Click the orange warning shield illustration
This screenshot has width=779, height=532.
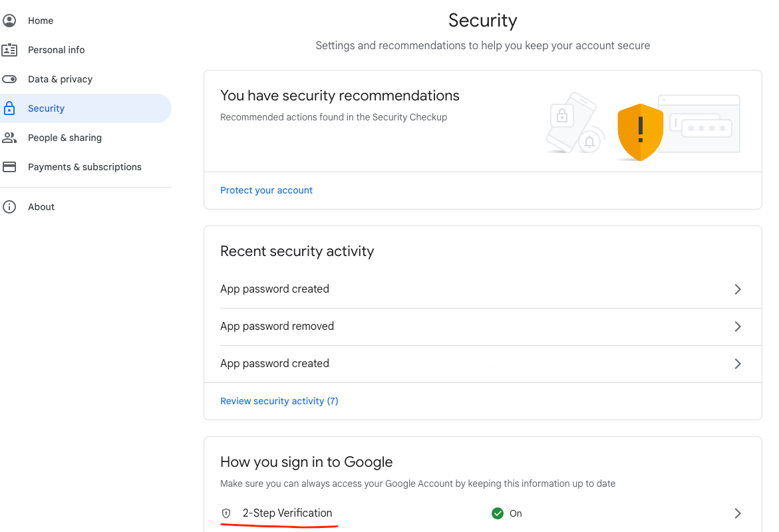640,132
